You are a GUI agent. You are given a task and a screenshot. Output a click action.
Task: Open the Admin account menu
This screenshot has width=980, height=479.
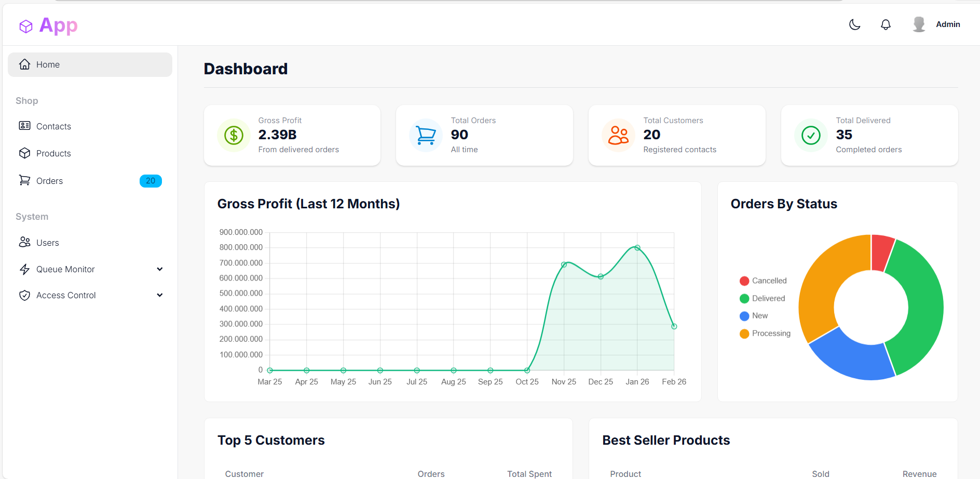point(947,24)
